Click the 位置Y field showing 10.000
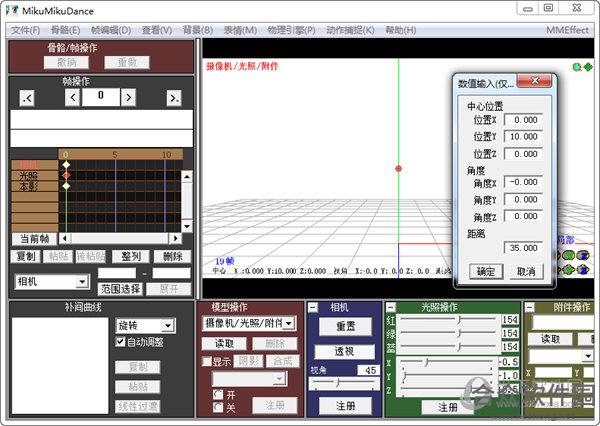This screenshot has width=600, height=426. pyautogui.click(x=523, y=137)
